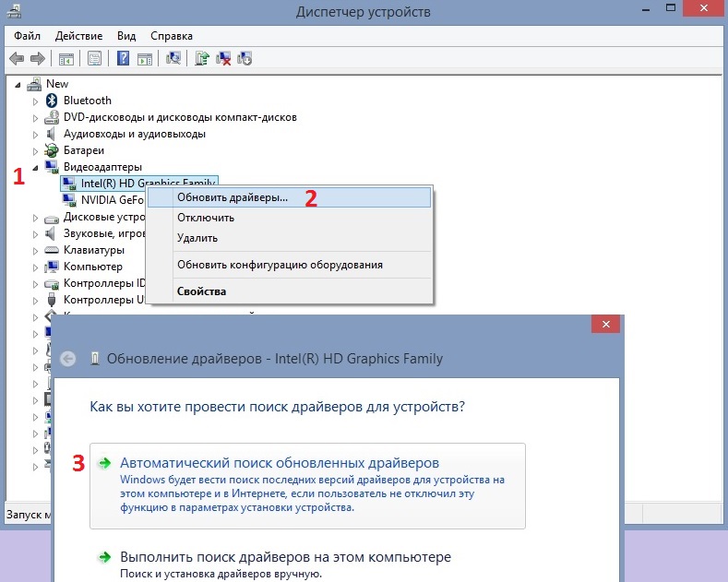Screen dimensions: 728x582
Task: Click the DVD drive category icon
Action: [52, 117]
